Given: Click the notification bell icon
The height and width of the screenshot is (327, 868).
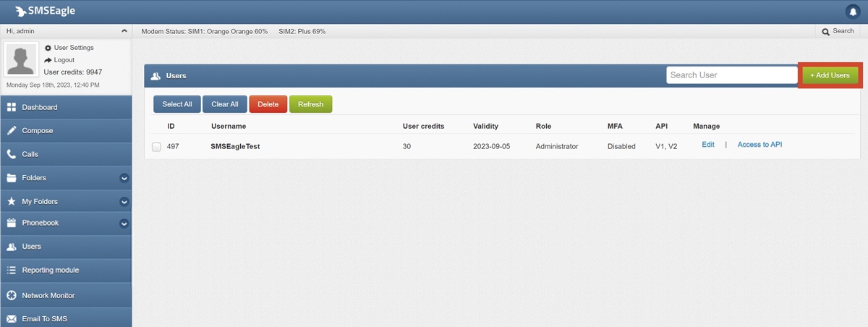Looking at the screenshot, I should pos(851,11).
